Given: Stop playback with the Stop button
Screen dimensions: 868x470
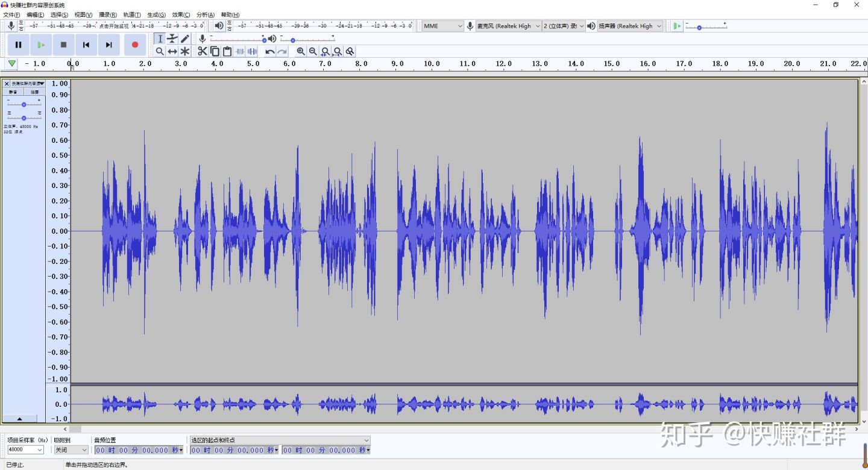Looking at the screenshot, I should tap(63, 45).
